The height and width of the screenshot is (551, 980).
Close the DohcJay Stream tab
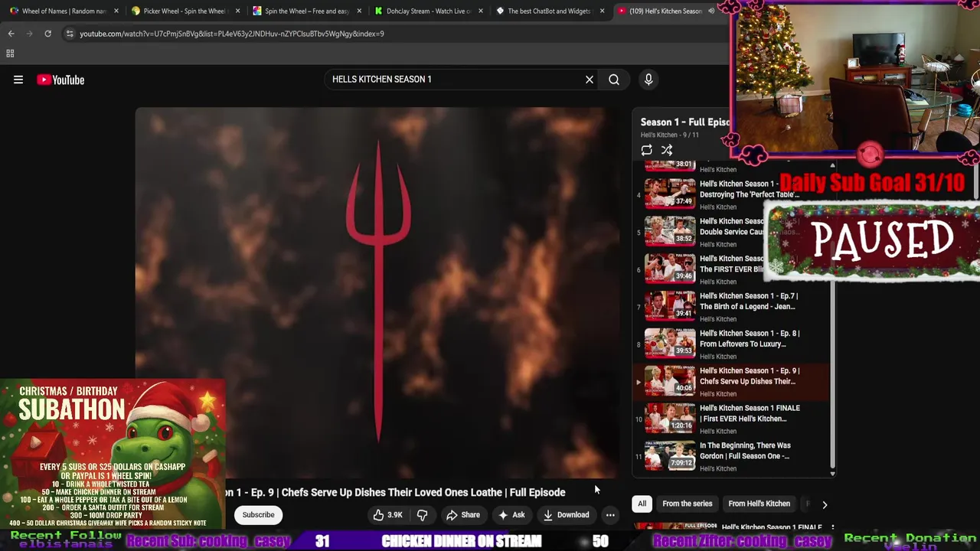tap(481, 11)
